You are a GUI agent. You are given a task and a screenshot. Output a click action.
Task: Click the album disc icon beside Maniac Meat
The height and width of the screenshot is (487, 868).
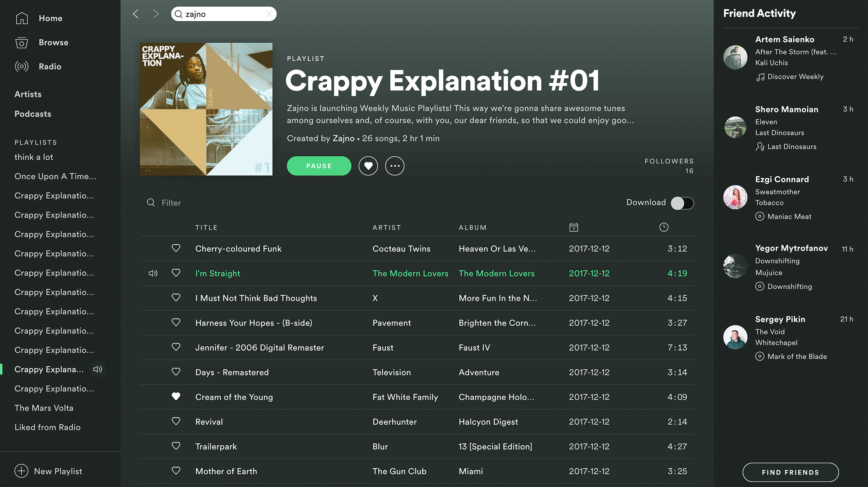[x=759, y=216]
